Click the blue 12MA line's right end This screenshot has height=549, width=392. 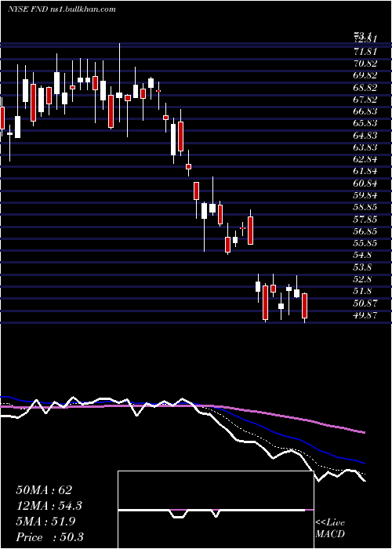point(364,463)
